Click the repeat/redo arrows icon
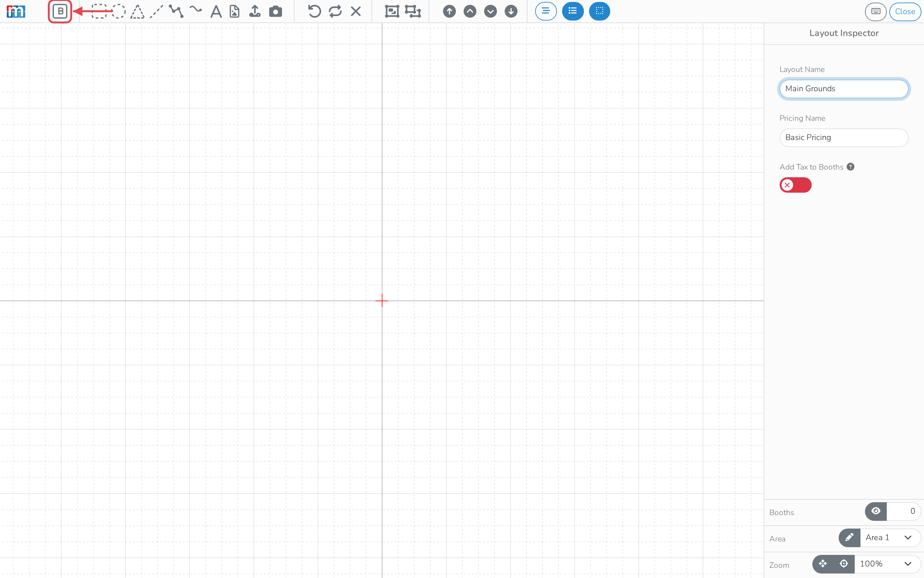The image size is (924, 578). [x=335, y=12]
